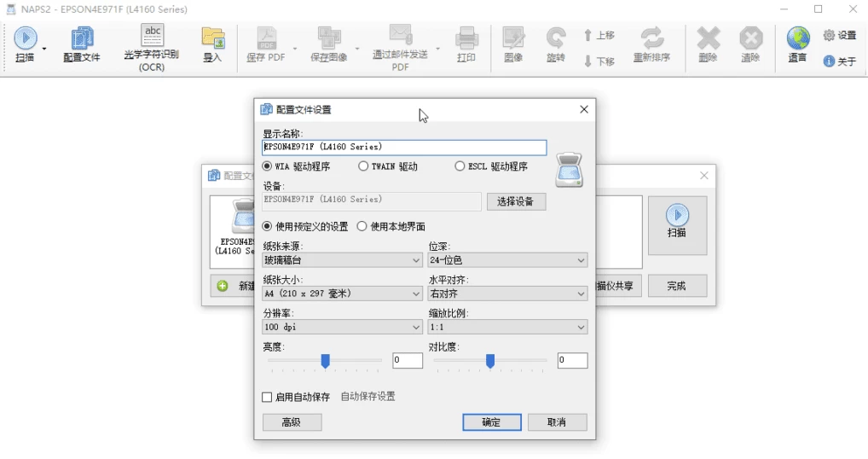Image resolution: width=868 pixels, height=459 pixels.
Task: Click the 选择设备 button
Action: [x=516, y=201]
